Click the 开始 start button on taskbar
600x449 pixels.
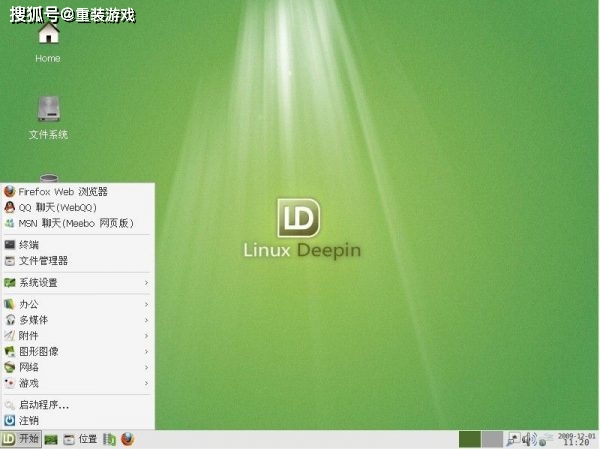point(21,439)
